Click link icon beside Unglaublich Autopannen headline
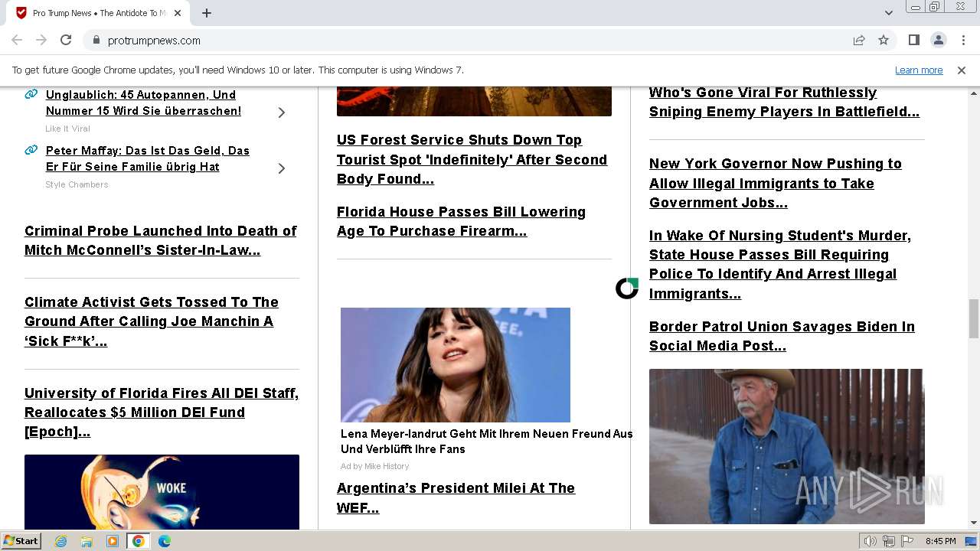The image size is (980, 551). tap(31, 94)
